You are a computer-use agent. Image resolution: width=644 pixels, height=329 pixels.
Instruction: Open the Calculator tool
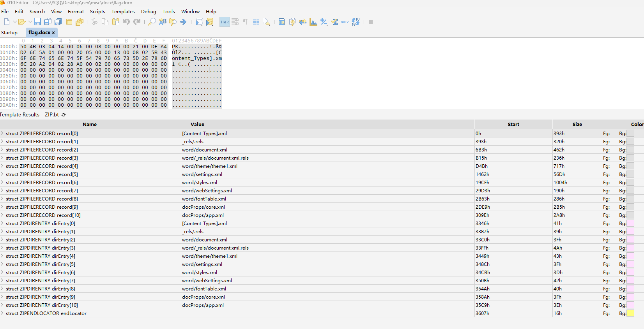tap(281, 22)
